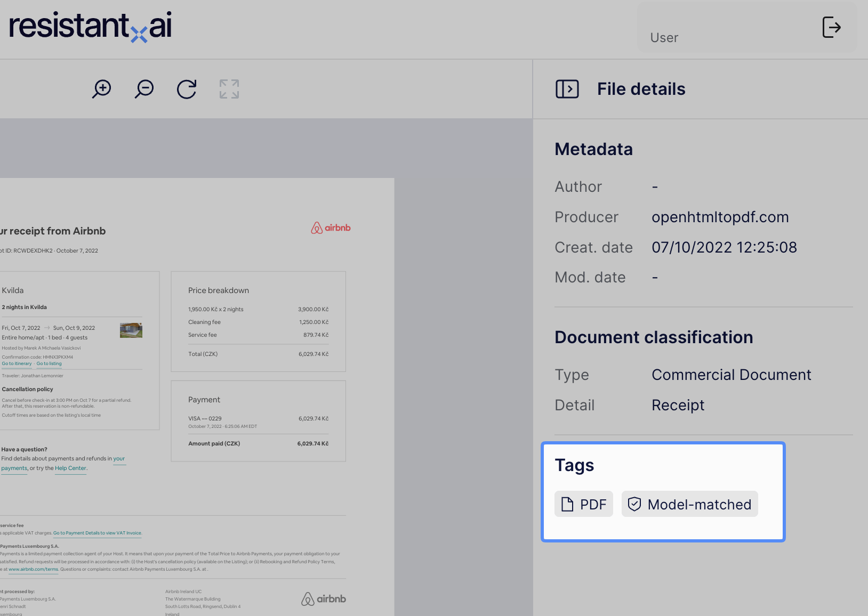Click the 'Service fee' line item
Viewport: 868px width, 616px height.
coord(202,335)
